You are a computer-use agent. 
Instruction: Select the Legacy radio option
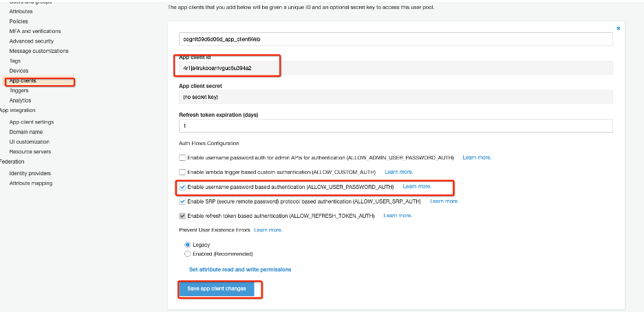click(187, 245)
